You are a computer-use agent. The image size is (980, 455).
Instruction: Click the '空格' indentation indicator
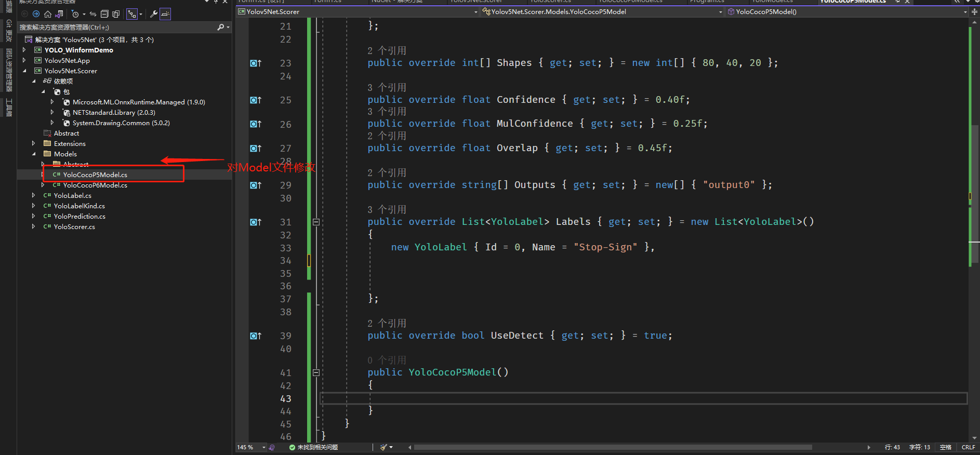(946, 447)
